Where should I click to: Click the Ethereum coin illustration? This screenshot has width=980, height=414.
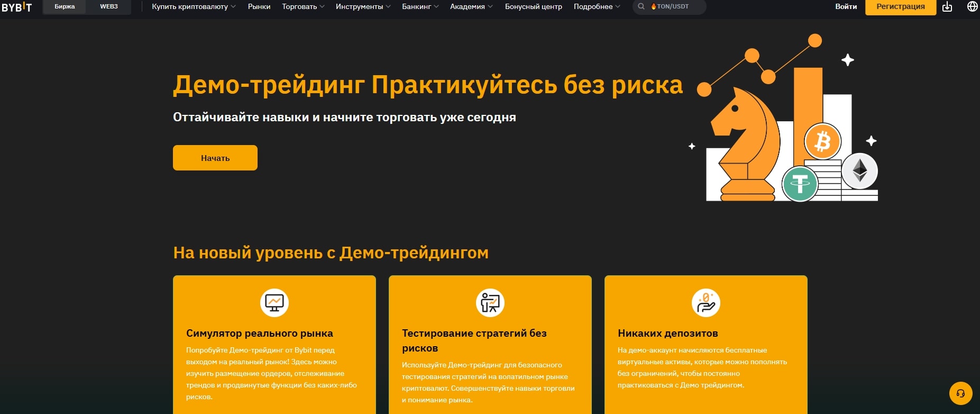click(x=859, y=171)
